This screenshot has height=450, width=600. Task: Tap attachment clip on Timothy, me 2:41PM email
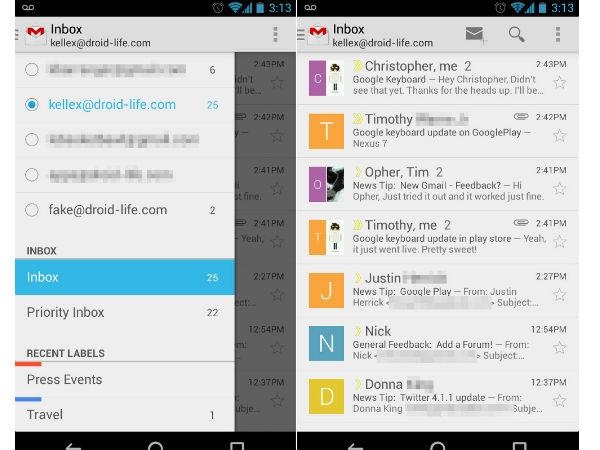click(521, 222)
